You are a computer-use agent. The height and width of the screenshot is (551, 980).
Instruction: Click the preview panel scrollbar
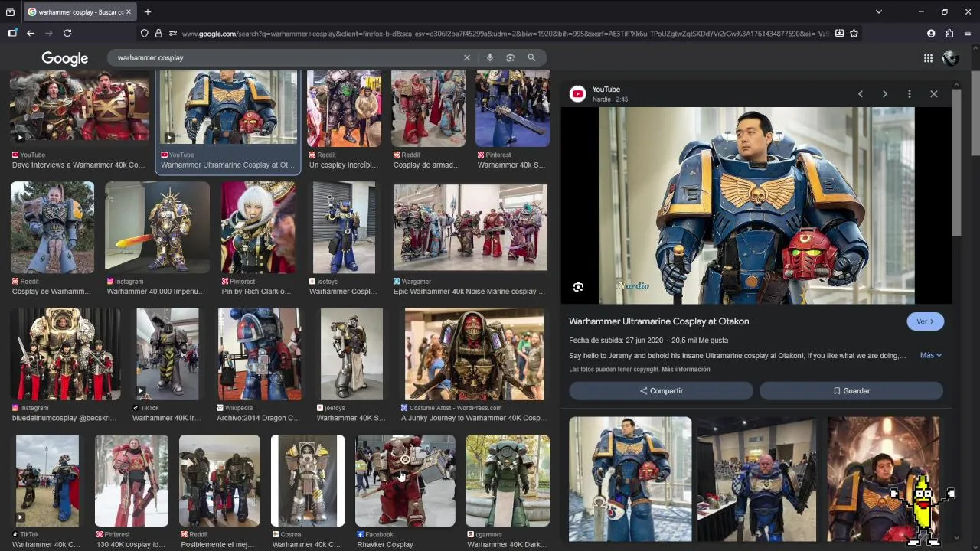[x=956, y=162]
